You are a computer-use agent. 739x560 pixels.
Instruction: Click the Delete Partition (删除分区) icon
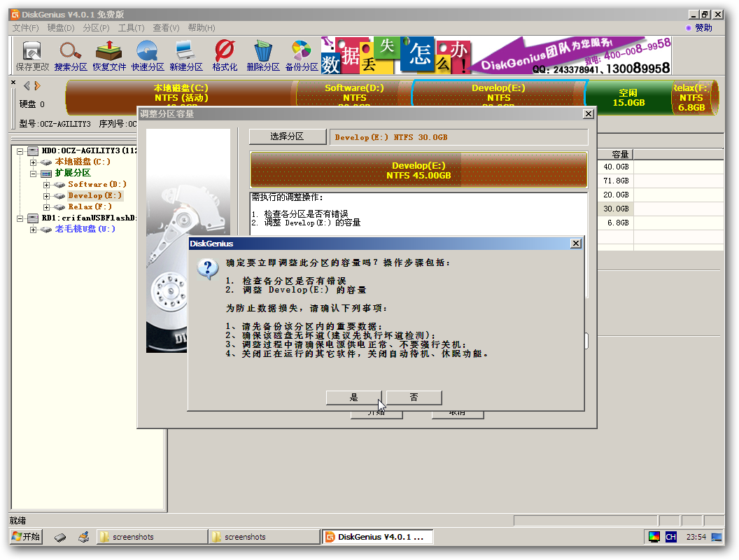263,56
